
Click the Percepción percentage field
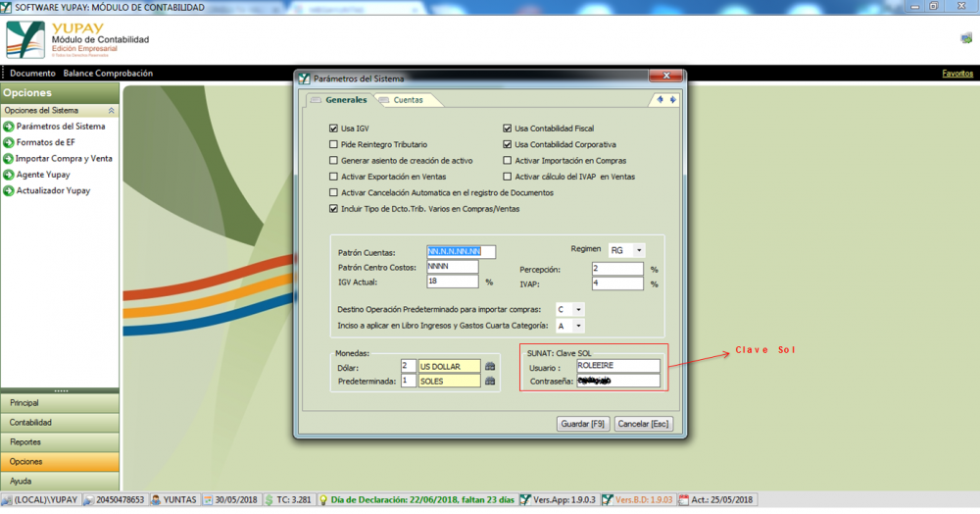point(617,269)
